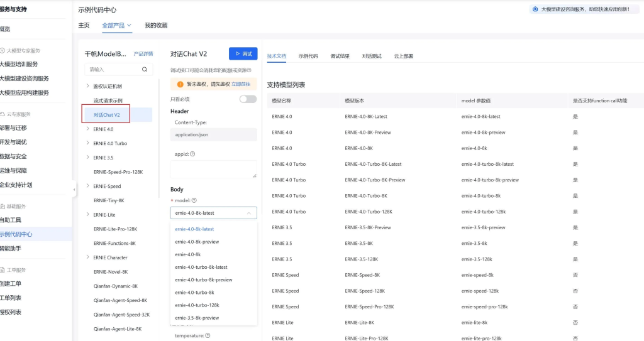
Task: Select ERNIE-Novel-8K in the product tree
Action: (111, 272)
